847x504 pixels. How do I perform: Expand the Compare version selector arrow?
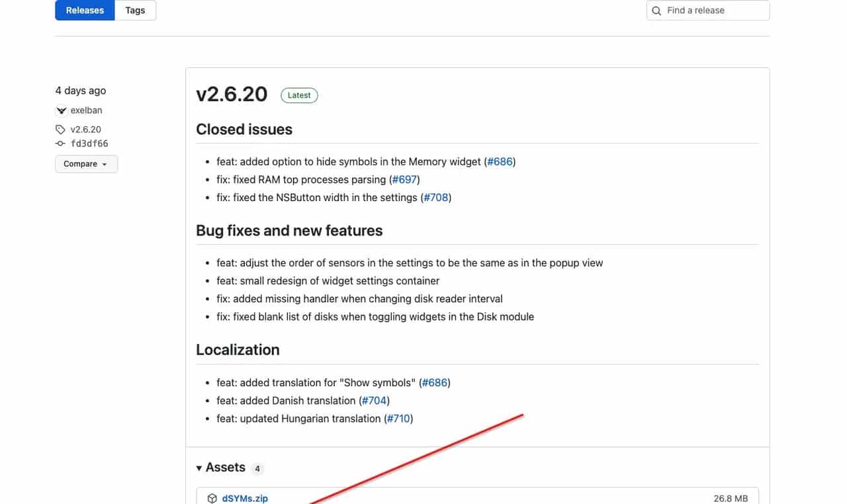(x=104, y=164)
